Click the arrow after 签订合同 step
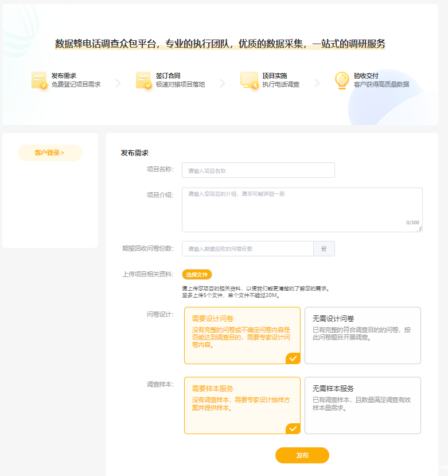This screenshot has width=448, height=476. (x=223, y=83)
